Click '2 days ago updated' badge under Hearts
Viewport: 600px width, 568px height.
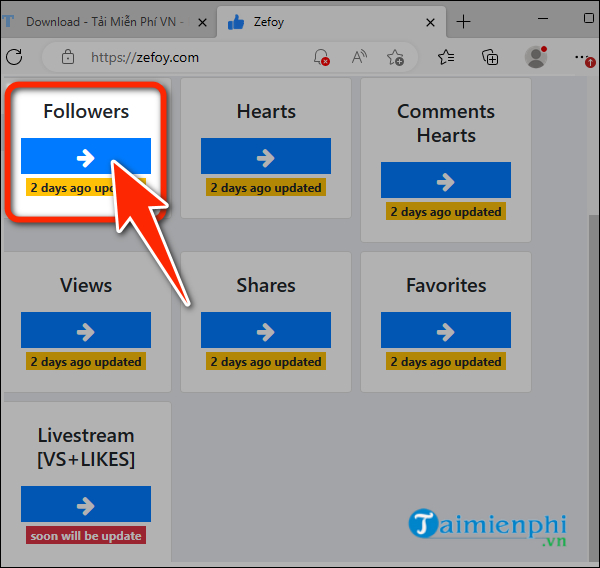click(266, 188)
